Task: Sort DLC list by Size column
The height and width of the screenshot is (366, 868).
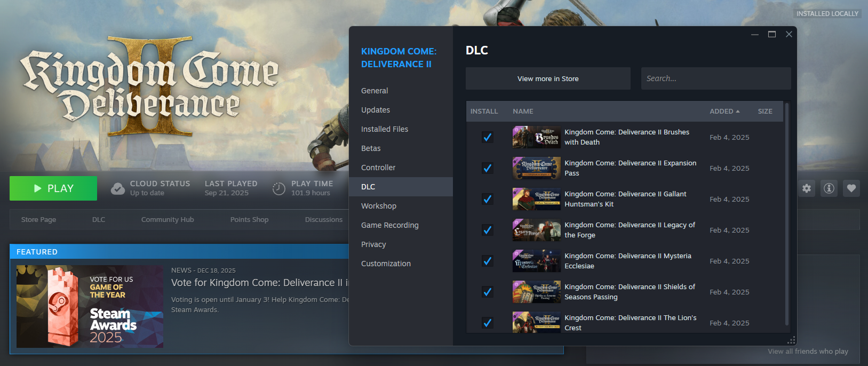Action: [765, 112]
